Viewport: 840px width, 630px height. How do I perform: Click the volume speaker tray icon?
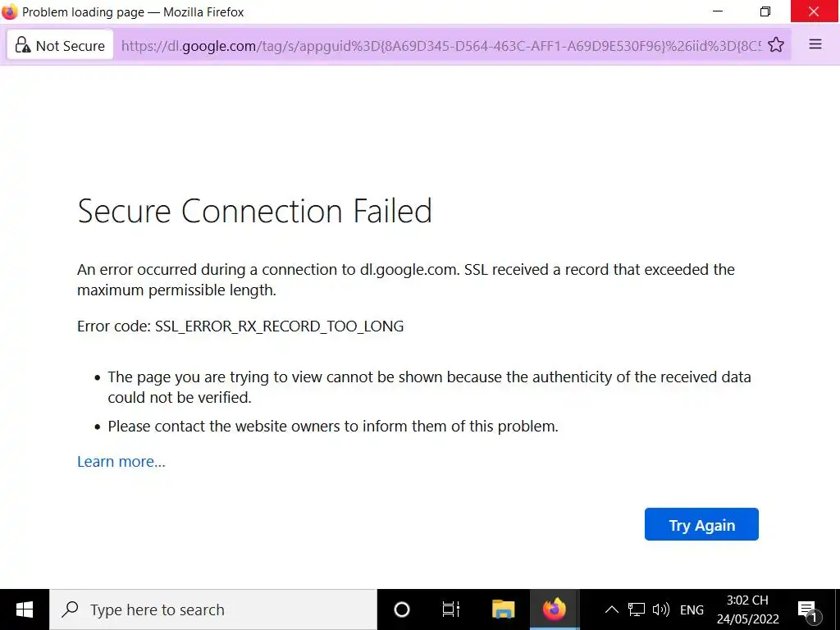[x=660, y=609]
